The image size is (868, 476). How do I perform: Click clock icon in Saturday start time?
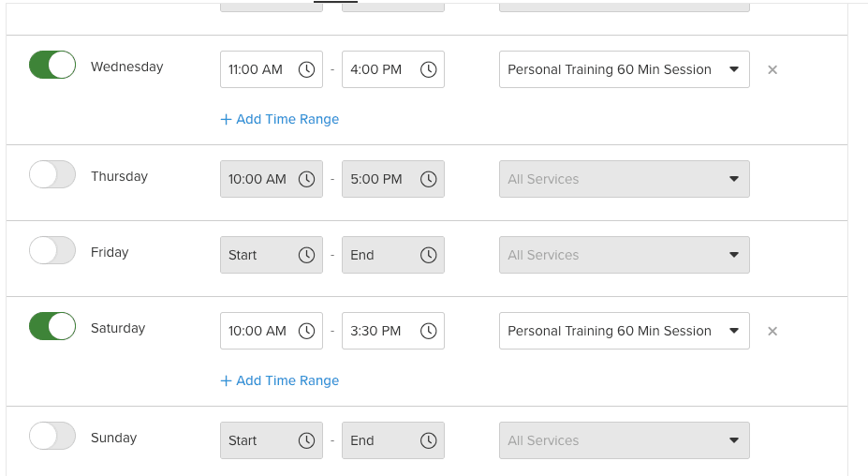pyautogui.click(x=306, y=331)
